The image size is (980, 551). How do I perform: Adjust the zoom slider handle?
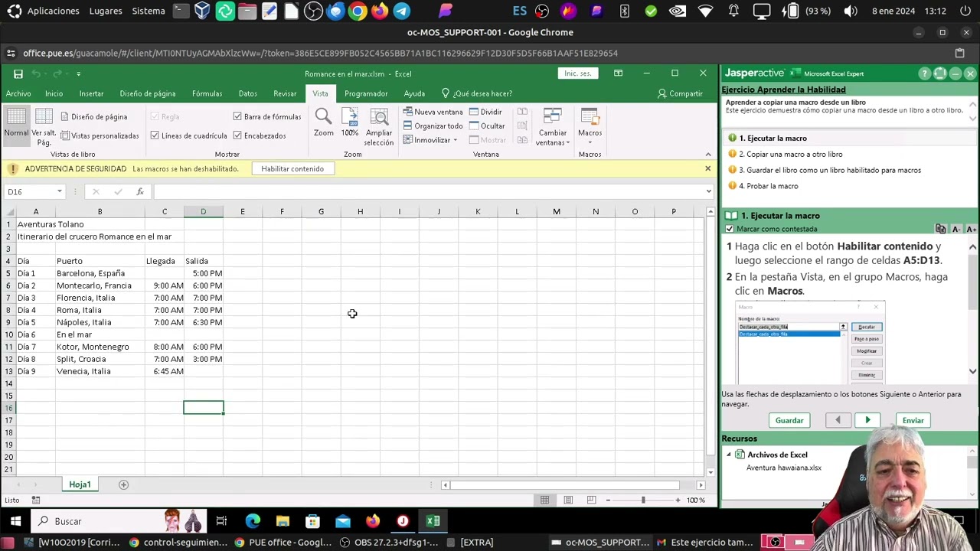point(643,500)
